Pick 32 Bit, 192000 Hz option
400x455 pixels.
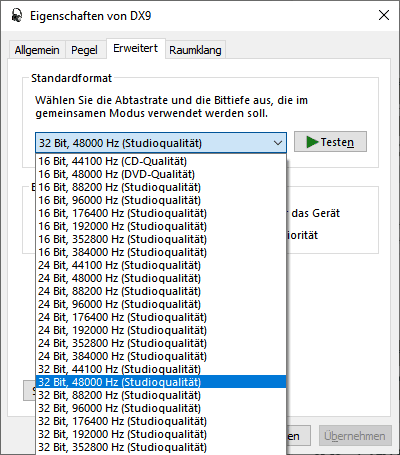coord(161,434)
